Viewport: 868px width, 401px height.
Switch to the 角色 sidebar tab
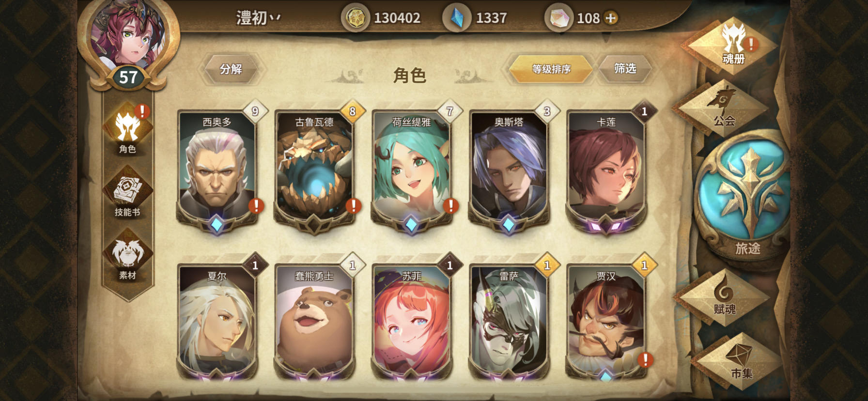tap(128, 129)
